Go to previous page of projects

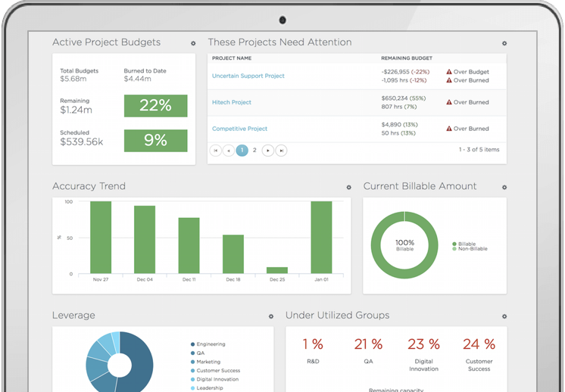pos(229,151)
